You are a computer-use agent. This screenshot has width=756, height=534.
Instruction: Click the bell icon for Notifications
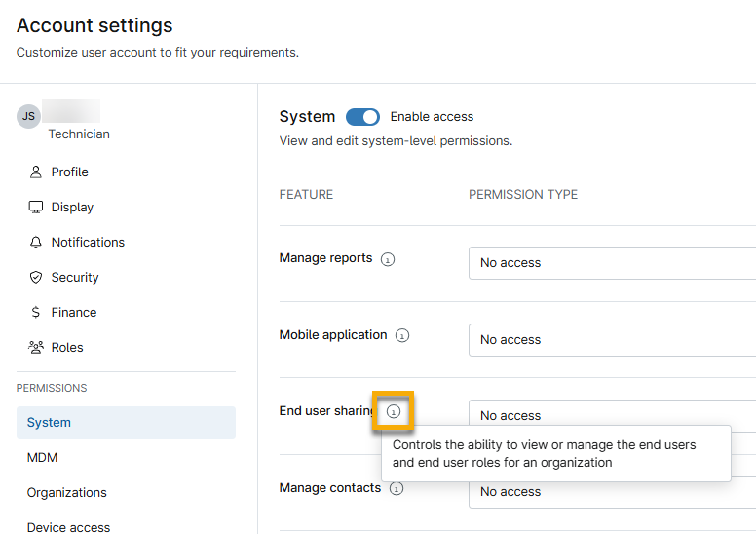36,243
